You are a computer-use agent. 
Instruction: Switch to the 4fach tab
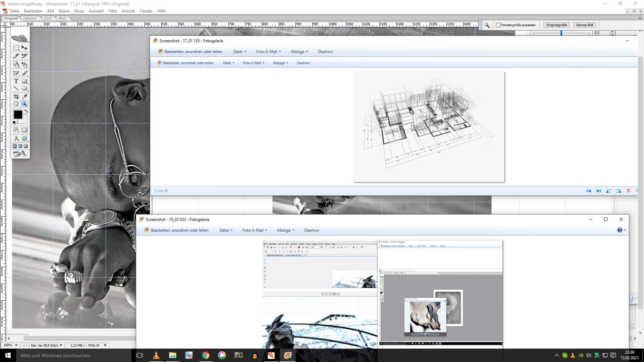62,18
